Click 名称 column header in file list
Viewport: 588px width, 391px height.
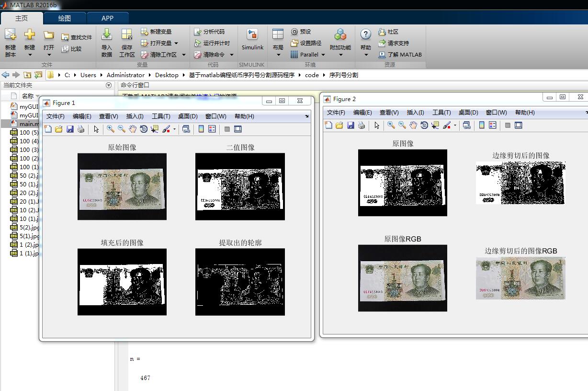pos(28,96)
